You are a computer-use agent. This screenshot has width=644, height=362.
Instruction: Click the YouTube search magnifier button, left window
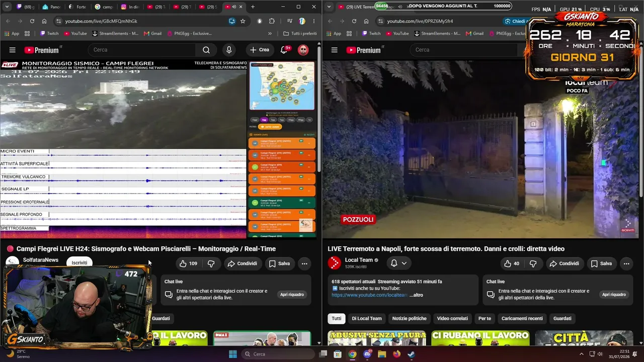click(x=206, y=50)
